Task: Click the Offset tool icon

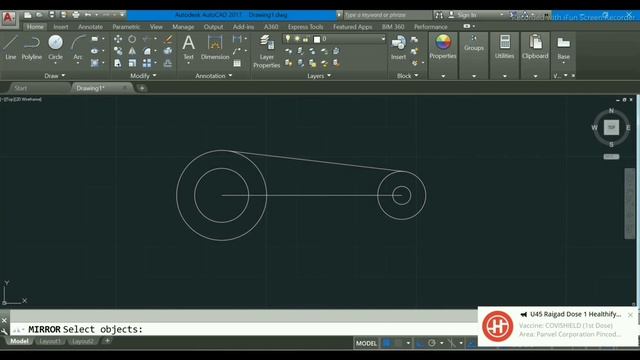Action: click(x=168, y=63)
